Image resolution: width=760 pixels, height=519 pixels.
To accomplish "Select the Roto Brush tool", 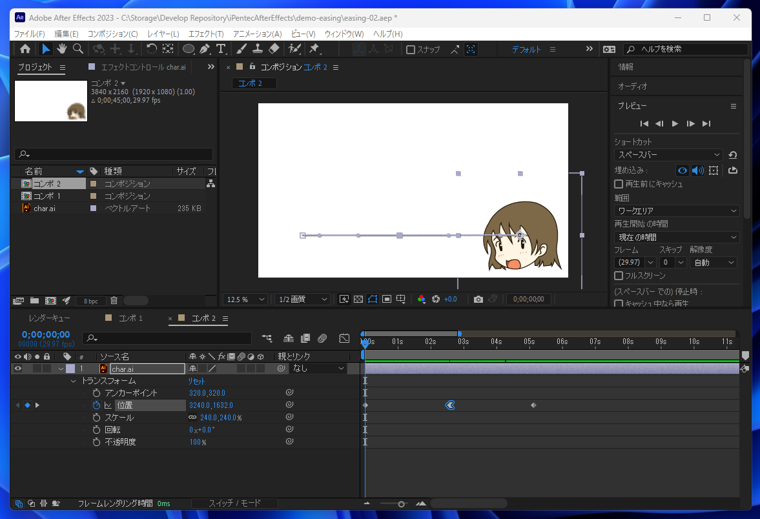I will [x=294, y=49].
